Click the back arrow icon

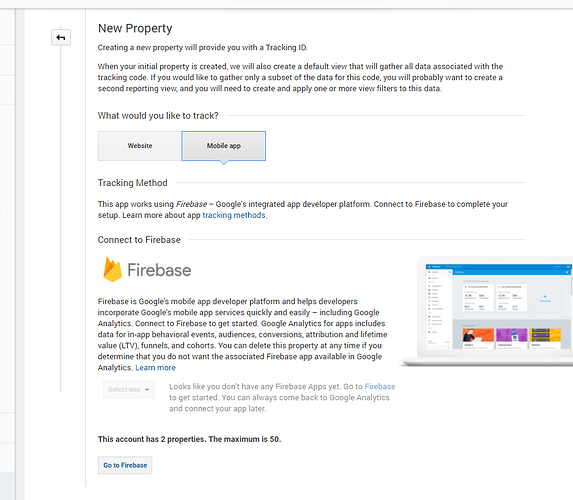pos(61,37)
